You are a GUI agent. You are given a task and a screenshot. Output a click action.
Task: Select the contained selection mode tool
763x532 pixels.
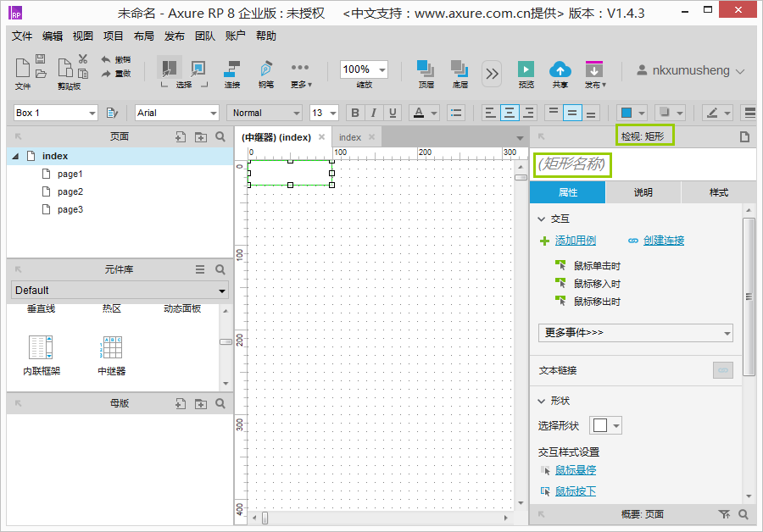tap(198, 68)
